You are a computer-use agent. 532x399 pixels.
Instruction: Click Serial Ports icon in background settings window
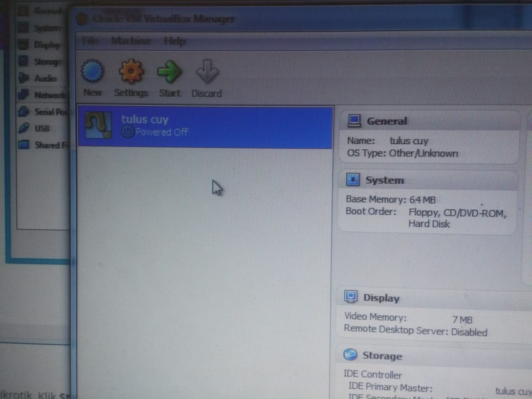pos(24,112)
